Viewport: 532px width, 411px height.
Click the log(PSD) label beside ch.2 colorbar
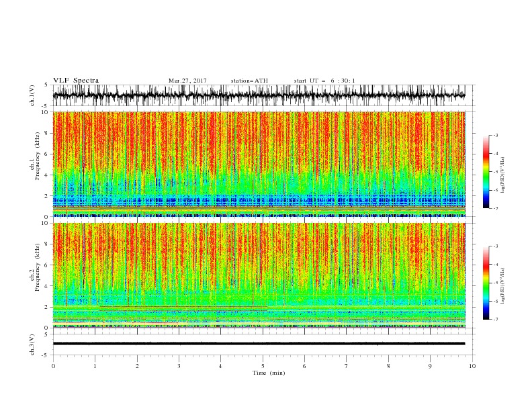502,285
